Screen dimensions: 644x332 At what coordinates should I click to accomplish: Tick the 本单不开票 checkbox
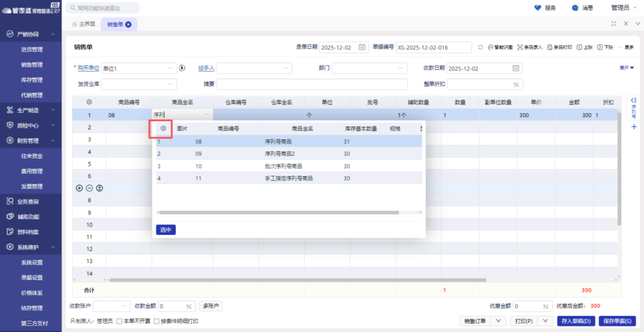click(x=119, y=321)
